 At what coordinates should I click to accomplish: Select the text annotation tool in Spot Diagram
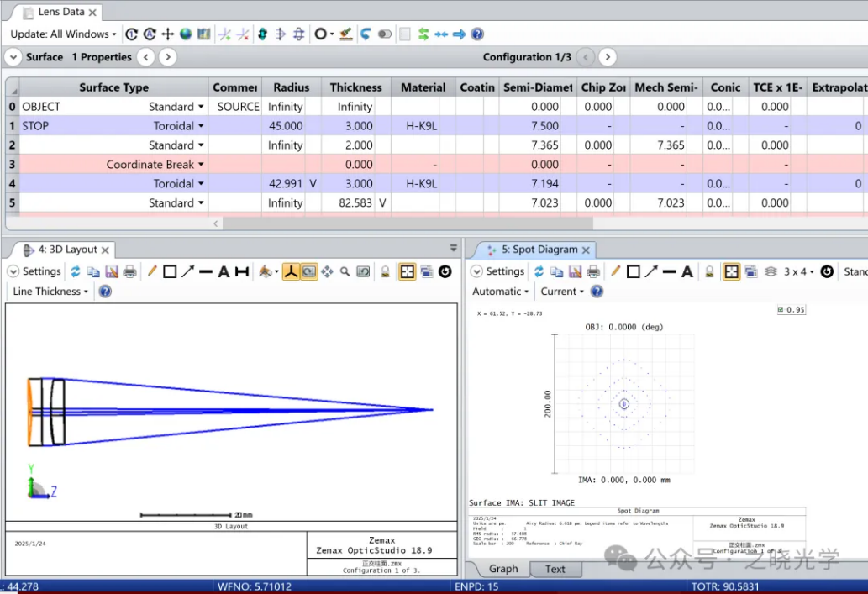pyautogui.click(x=687, y=271)
